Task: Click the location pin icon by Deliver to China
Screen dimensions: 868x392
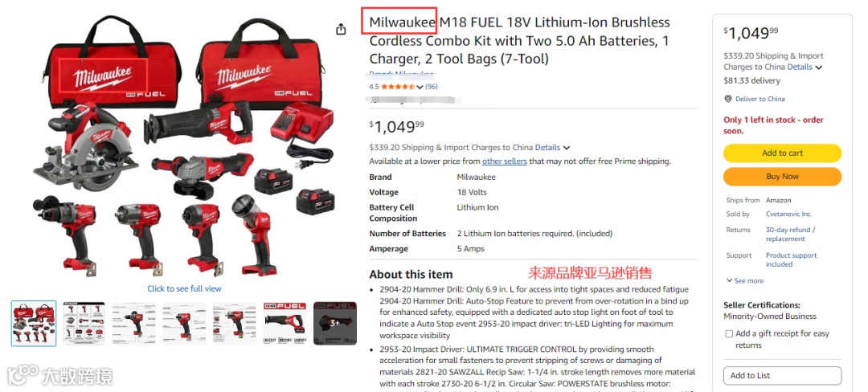Action: pos(728,99)
